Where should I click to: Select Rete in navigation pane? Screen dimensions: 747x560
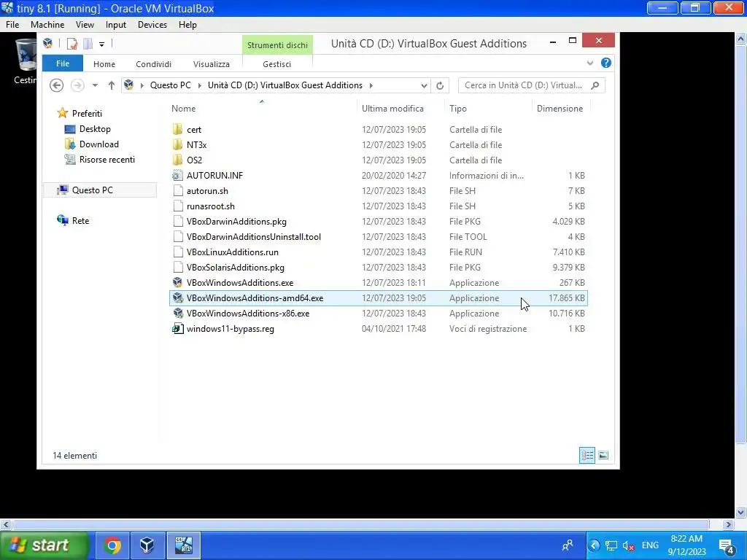coord(80,220)
